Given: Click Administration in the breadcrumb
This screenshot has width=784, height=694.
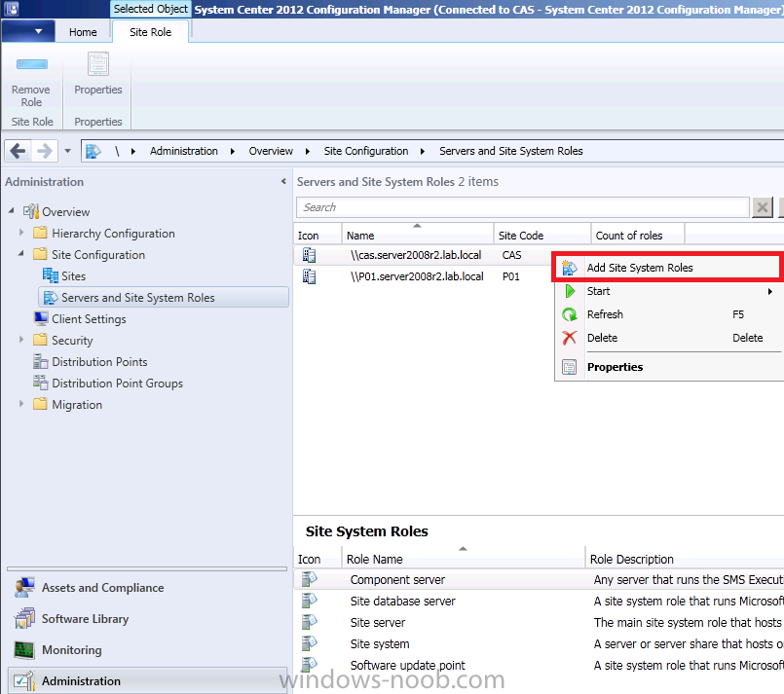Looking at the screenshot, I should [x=183, y=151].
